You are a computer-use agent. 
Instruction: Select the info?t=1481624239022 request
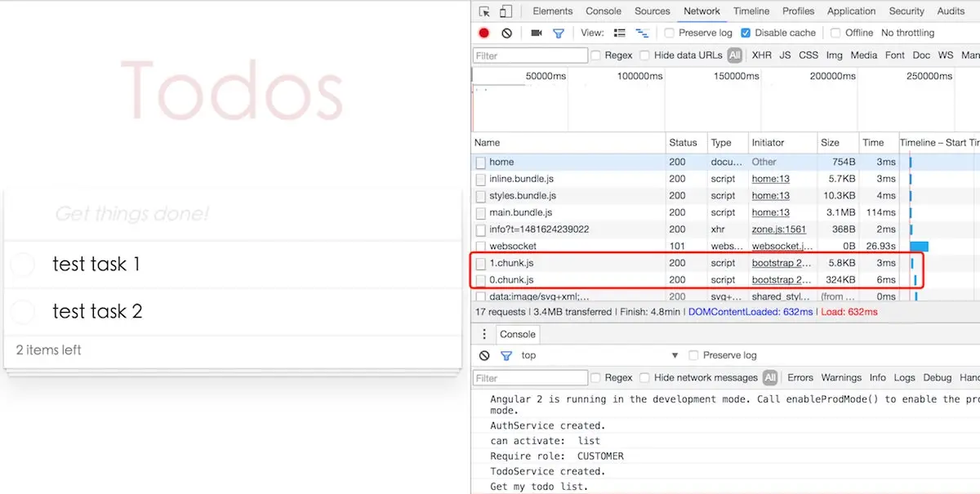(x=725, y=229)
